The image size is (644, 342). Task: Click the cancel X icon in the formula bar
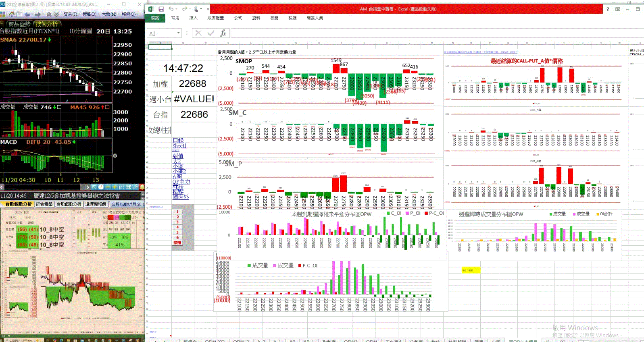coord(198,33)
